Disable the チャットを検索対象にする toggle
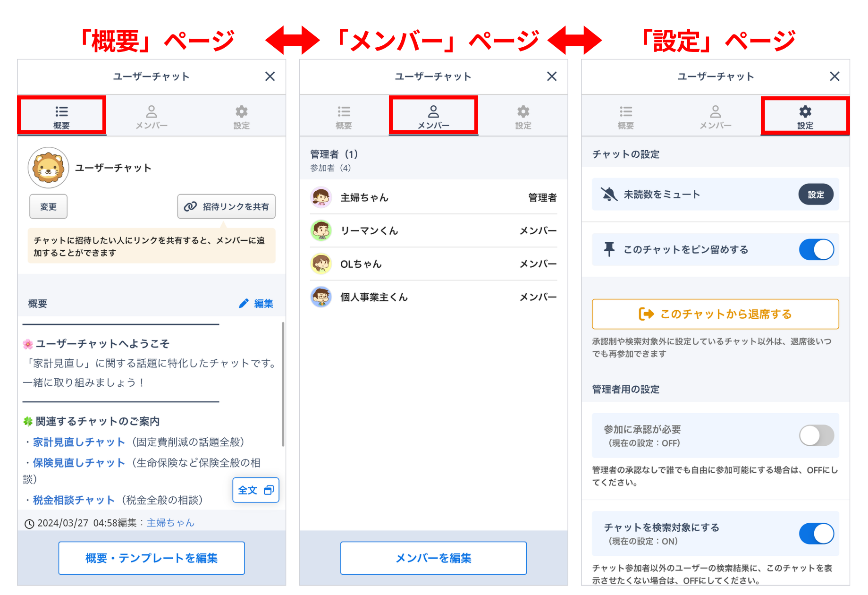Screen dimensions: 868x595 (816, 534)
